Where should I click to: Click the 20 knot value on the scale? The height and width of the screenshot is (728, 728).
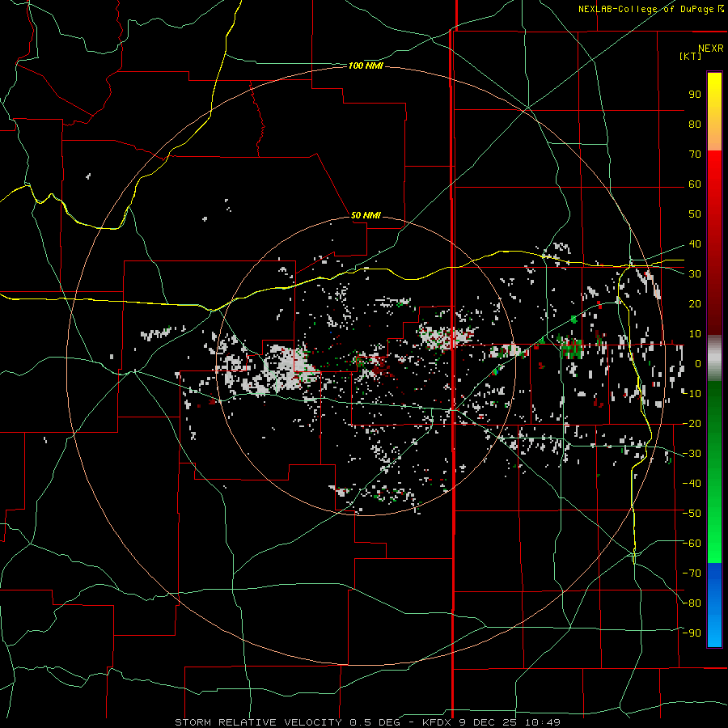[695, 304]
